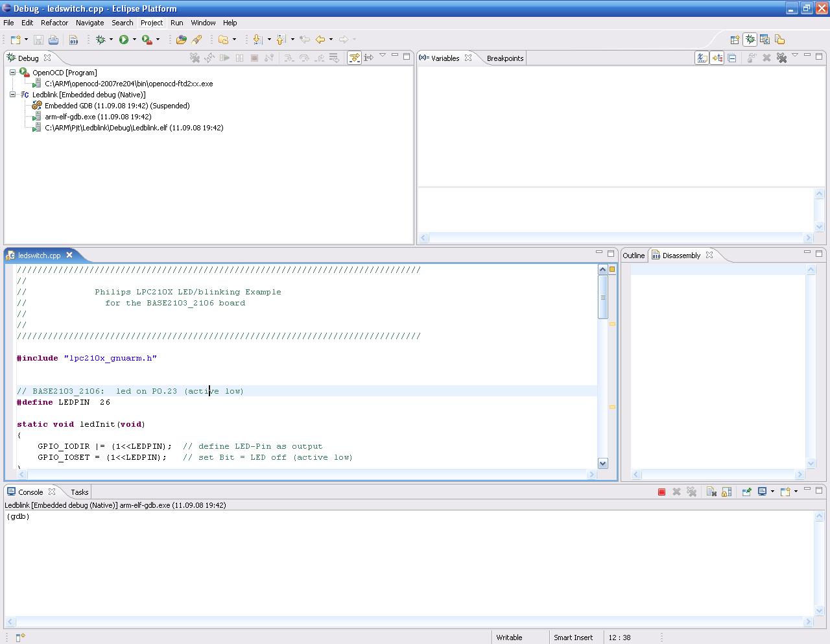Switch to the Breakpoints tab
This screenshot has height=644, width=830.
[x=504, y=58]
